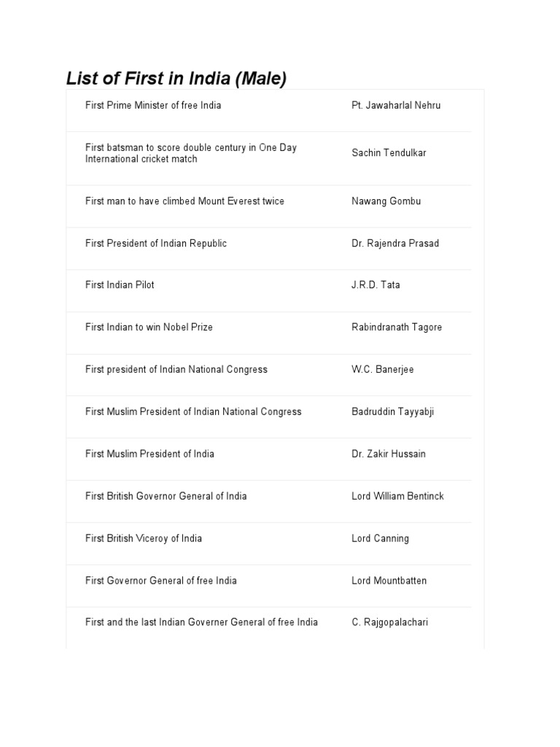Viewport: 560px width, 747px height.
Task: Select 'First Indian to win Nobel Prize' text
Action: click(149, 328)
